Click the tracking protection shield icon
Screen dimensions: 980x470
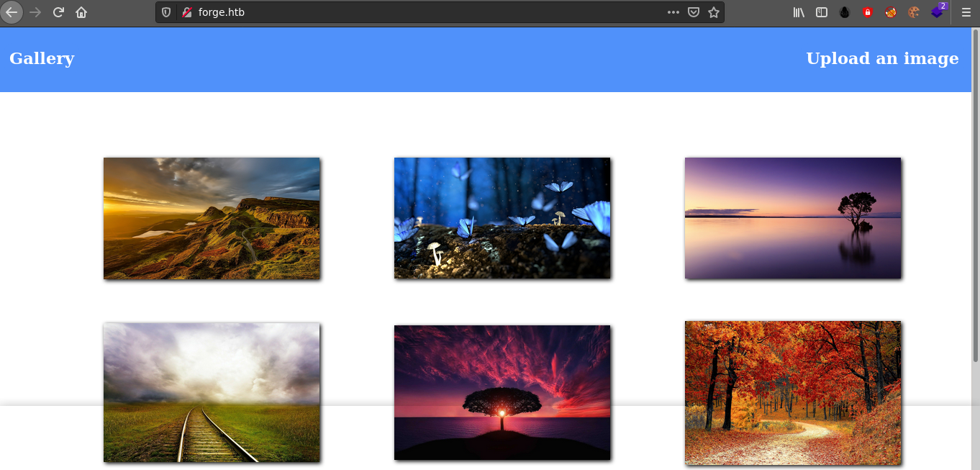(x=166, y=12)
